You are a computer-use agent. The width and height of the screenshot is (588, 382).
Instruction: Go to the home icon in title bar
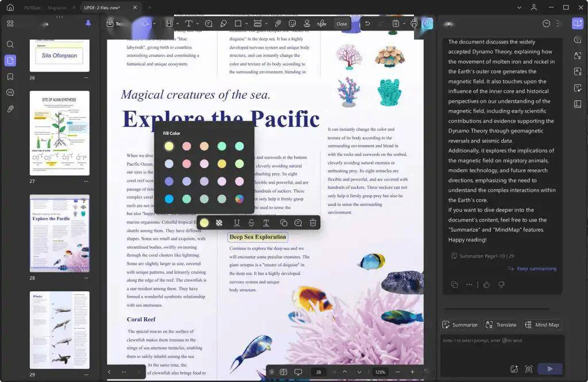pyautogui.click(x=10, y=7)
